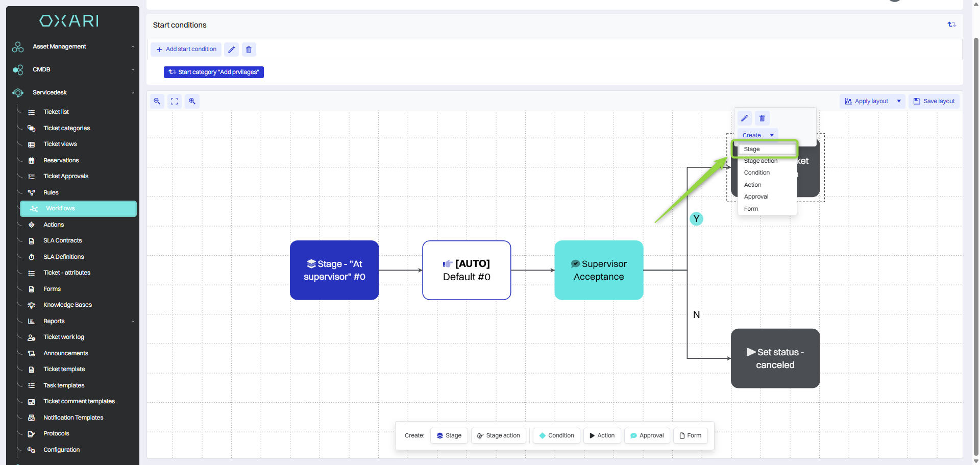Click the zoom out magnifier icon
The image size is (980, 465).
pos(157,101)
